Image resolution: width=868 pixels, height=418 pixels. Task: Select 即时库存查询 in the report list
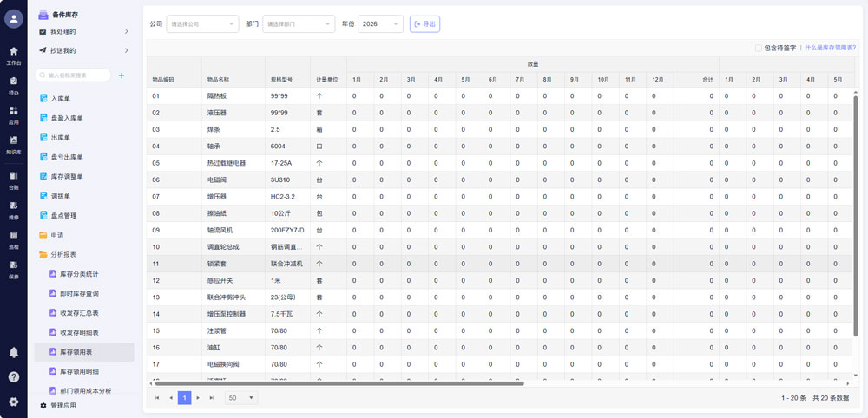tap(79, 293)
